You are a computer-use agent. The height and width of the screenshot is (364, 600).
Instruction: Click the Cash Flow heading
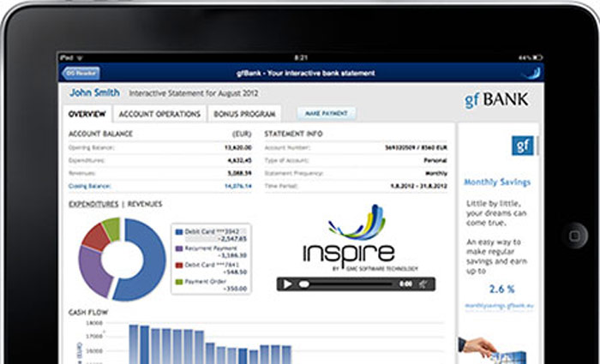point(88,313)
